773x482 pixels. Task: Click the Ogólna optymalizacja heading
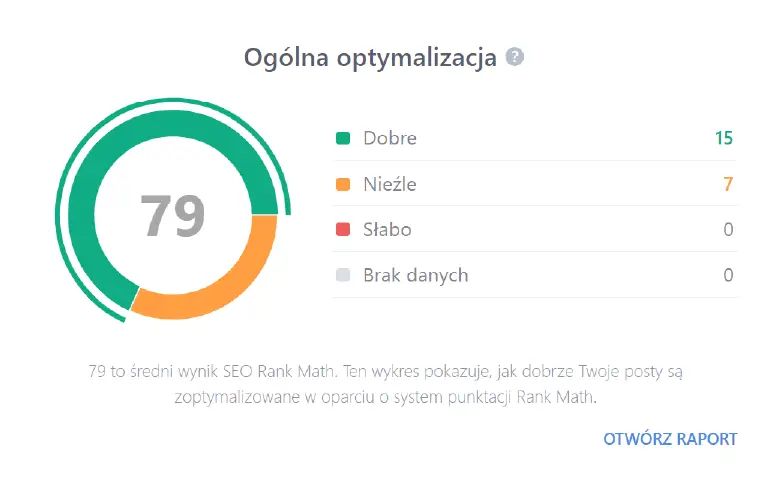[370, 58]
